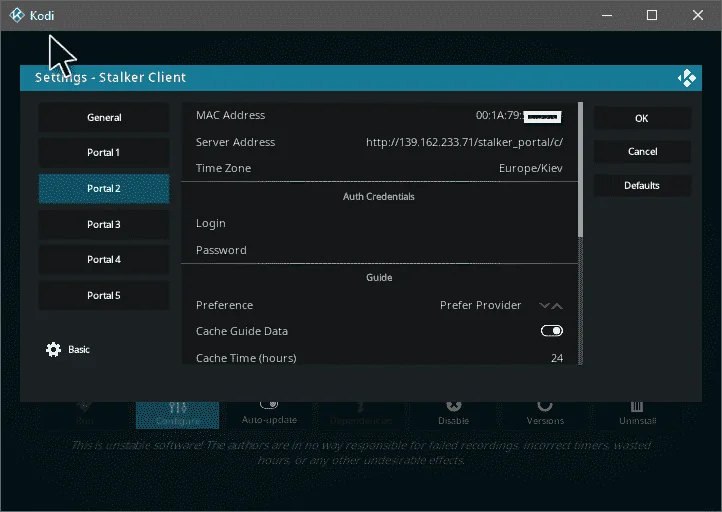Screen dimensions: 722x512
Task: Open the Portal 3 tab
Action: (x=104, y=224)
